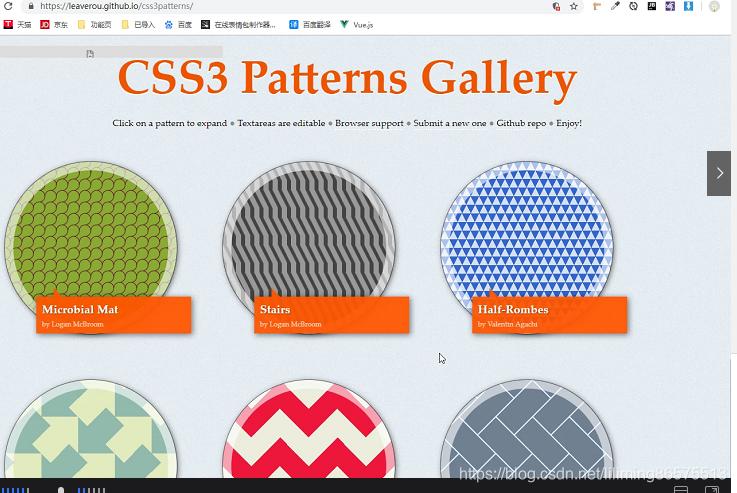Click the CSS3 Patterns Gallery heading
The width and height of the screenshot is (737, 493).
point(347,78)
